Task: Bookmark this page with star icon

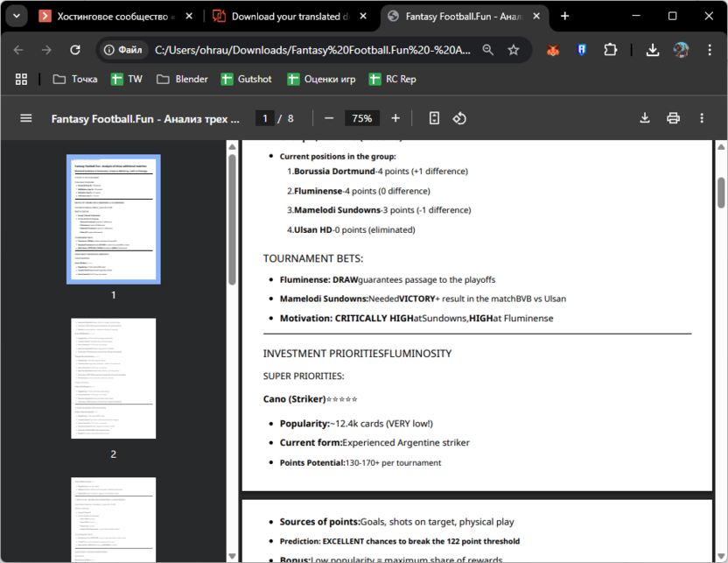Action: (513, 50)
